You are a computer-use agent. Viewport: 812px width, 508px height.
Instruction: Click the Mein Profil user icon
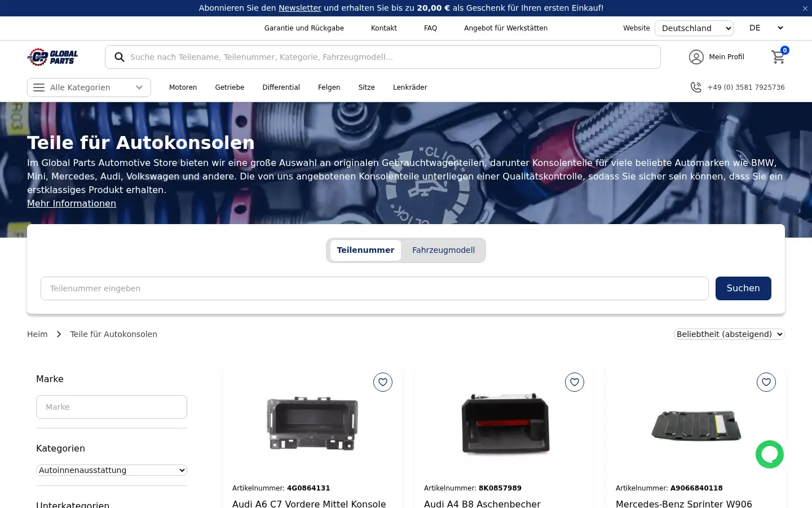click(x=696, y=57)
